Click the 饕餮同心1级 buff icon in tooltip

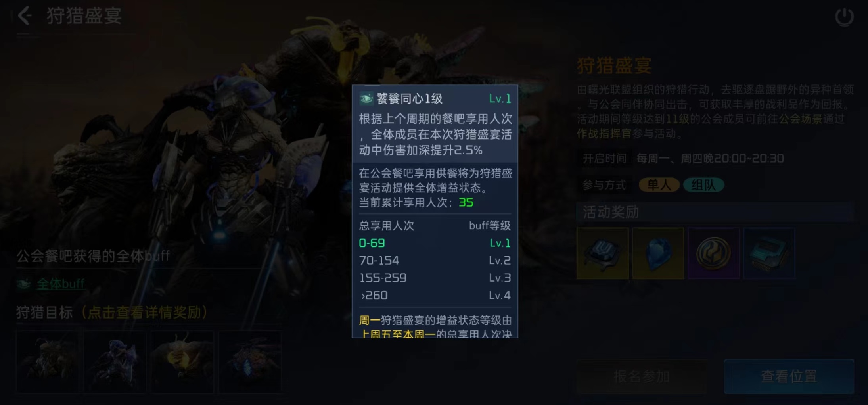click(x=366, y=98)
